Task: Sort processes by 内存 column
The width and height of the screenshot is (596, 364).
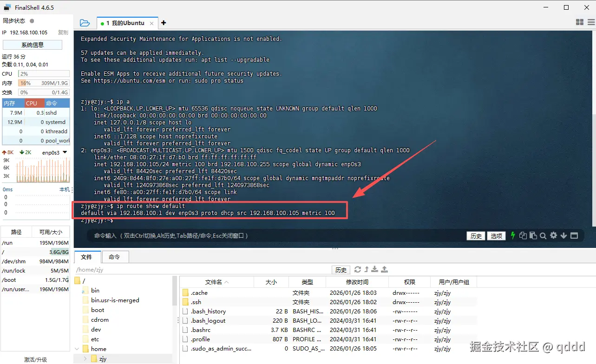Action: [13, 103]
